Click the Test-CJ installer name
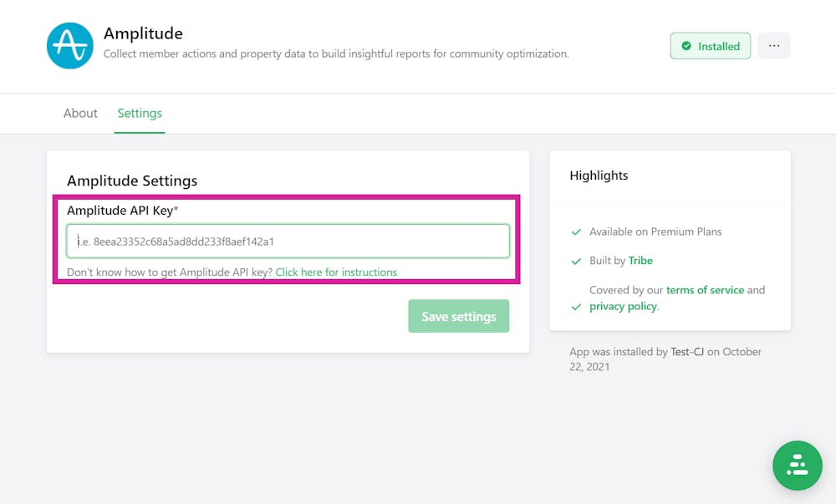Screen dimensions: 836x504 coord(687,352)
